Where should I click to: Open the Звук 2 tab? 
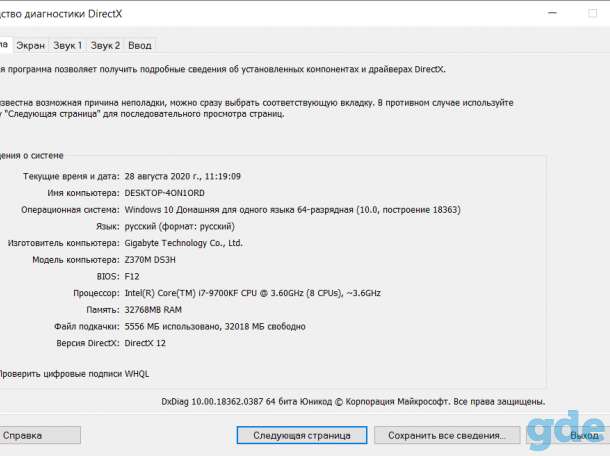click(x=105, y=46)
